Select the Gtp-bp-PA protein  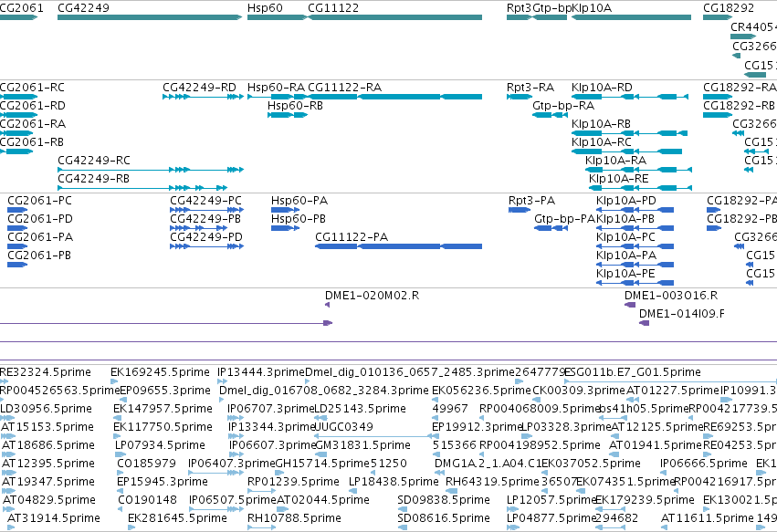(551, 228)
